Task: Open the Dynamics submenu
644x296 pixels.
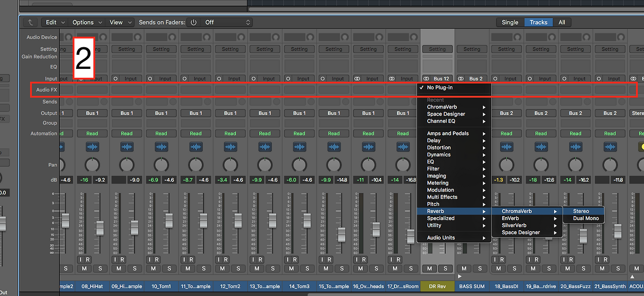Action: pyautogui.click(x=454, y=155)
